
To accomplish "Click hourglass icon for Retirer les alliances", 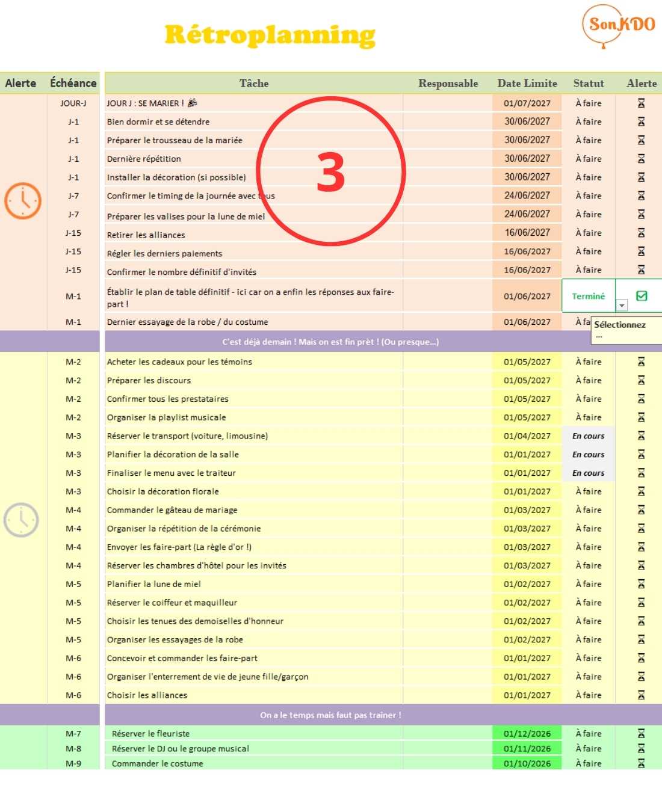I will point(641,233).
